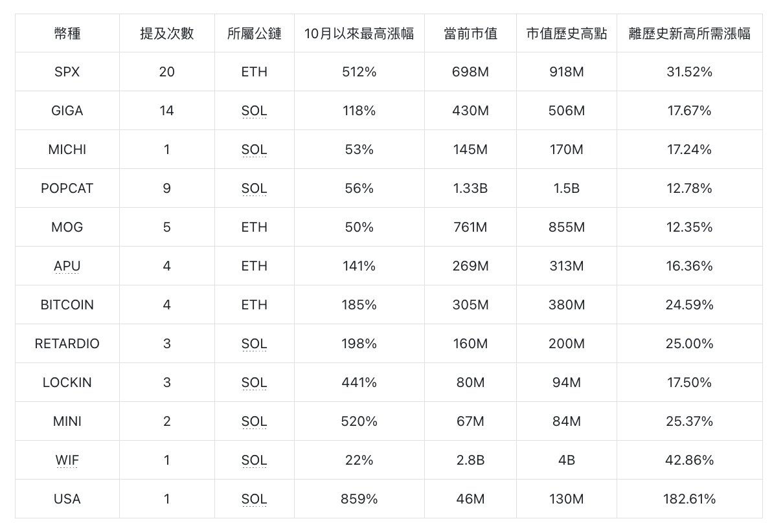Select the RETARDIO coin name cell

click(67, 344)
